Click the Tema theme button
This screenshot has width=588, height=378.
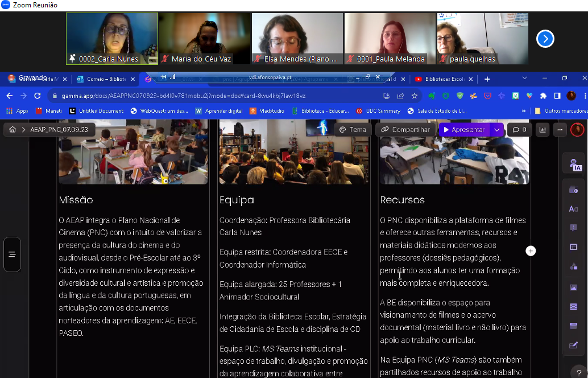point(353,129)
